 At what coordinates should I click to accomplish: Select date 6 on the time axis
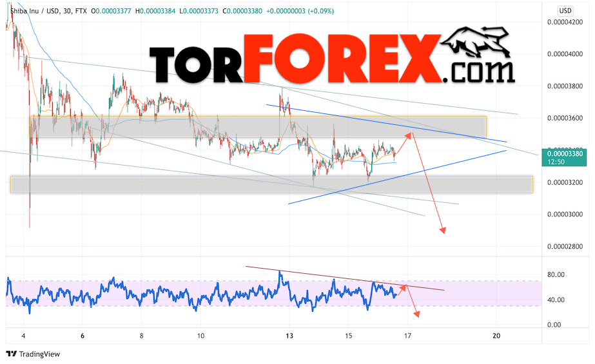pyautogui.click(x=83, y=336)
